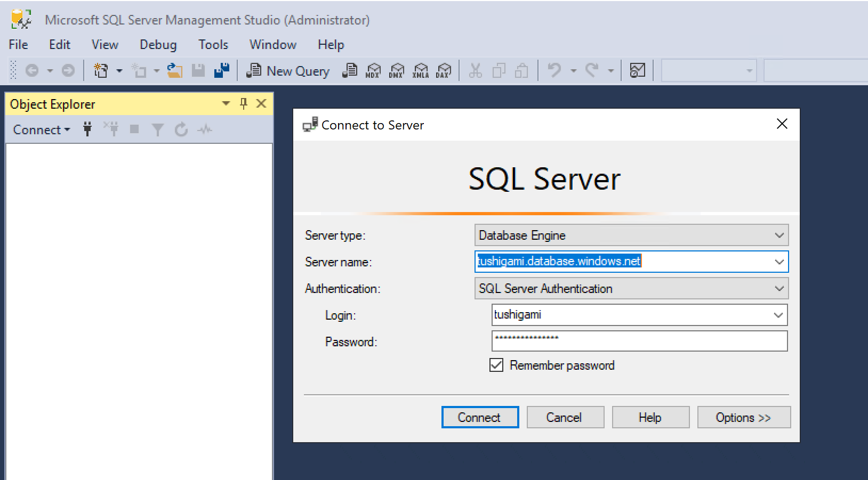Screen dimensions: 868x480
Task: Click the New Query toolbar button
Action: pyautogui.click(x=288, y=71)
